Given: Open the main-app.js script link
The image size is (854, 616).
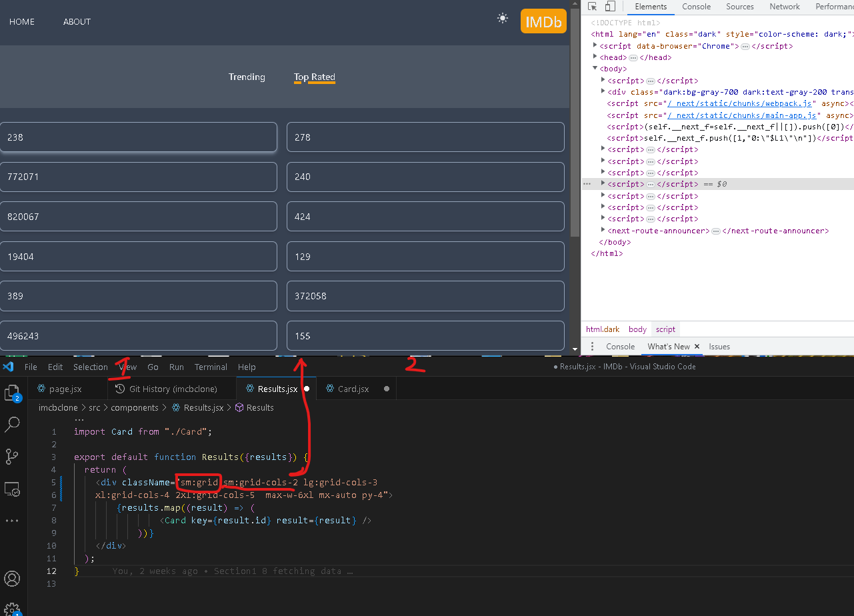Looking at the screenshot, I should click(x=743, y=115).
